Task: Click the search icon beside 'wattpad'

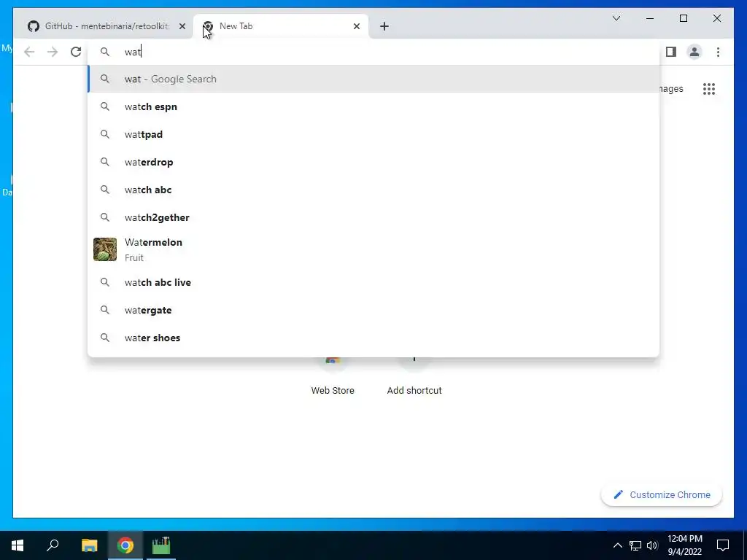Action: pyautogui.click(x=105, y=134)
